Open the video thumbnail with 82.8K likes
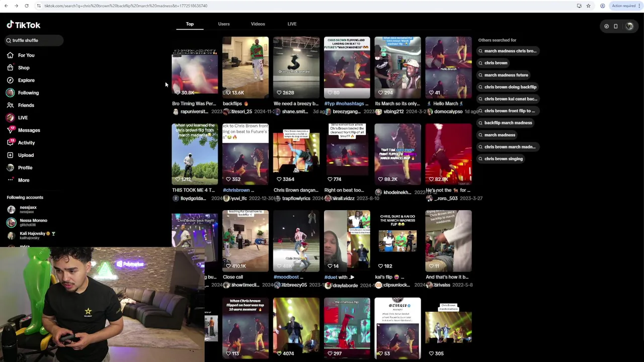Image resolution: width=644 pixels, height=362 pixels. pyautogui.click(x=448, y=154)
